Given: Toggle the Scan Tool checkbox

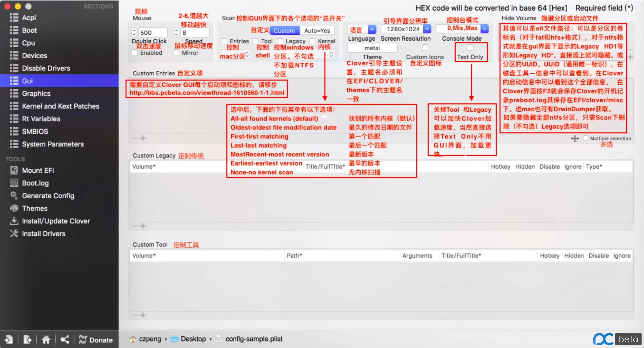Looking at the screenshot, I should [255, 41].
